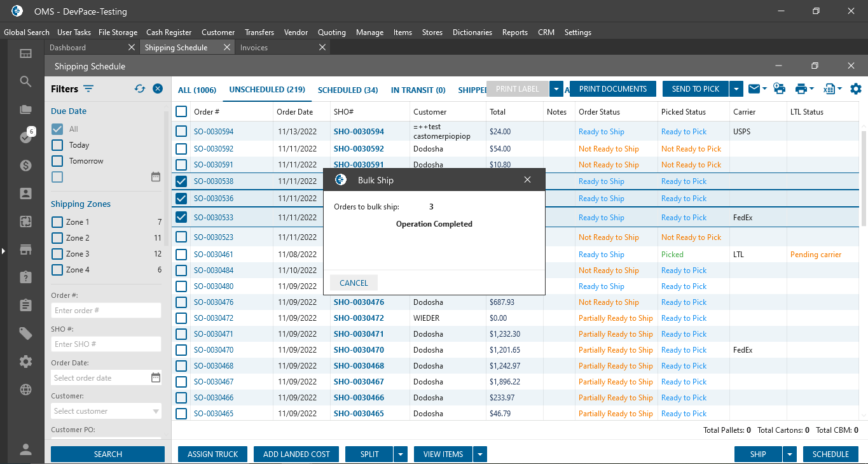Expand the Send To Pick dropdown arrow

(736, 89)
